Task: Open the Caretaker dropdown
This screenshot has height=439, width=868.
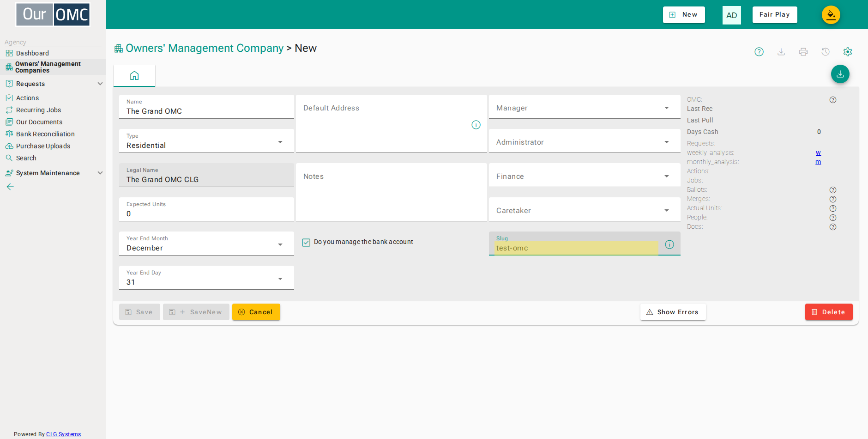Action: [x=585, y=209]
